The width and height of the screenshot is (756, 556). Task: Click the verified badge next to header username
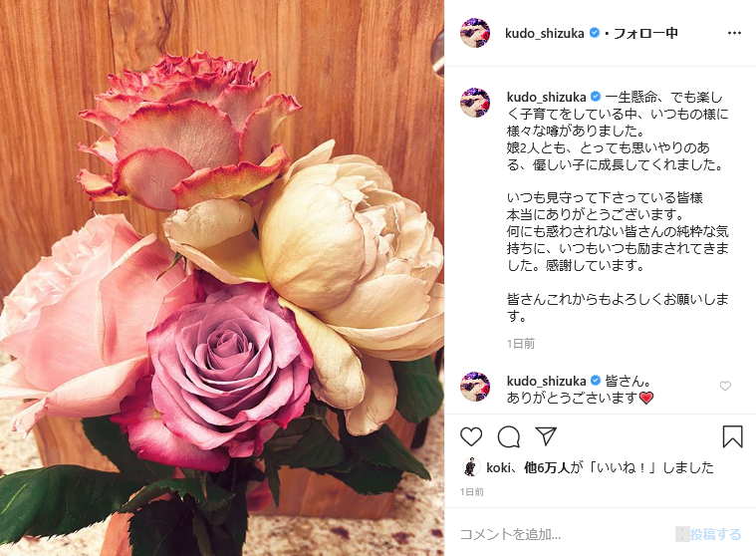[x=595, y=33]
